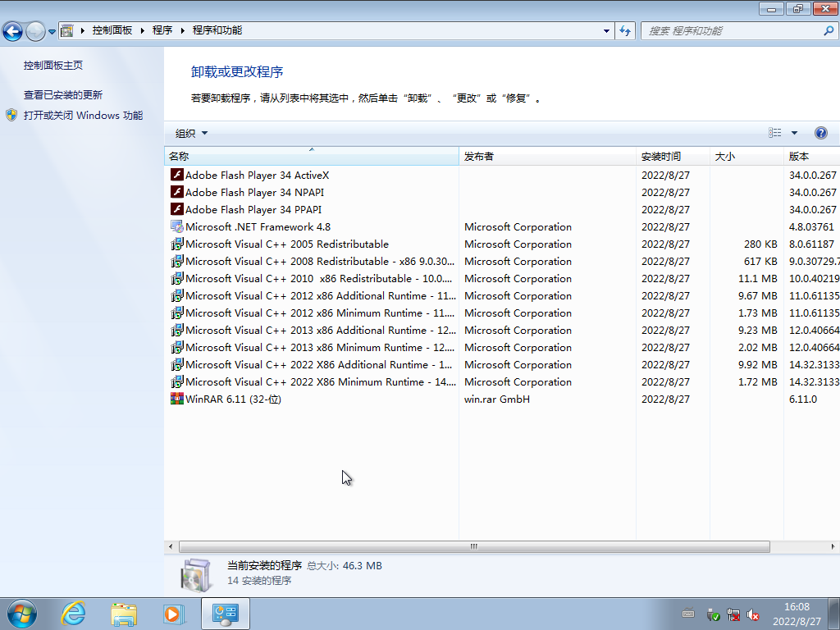Image resolution: width=840 pixels, height=630 pixels.
Task: Click the 查看已安装的更新 link
Action: point(63,94)
